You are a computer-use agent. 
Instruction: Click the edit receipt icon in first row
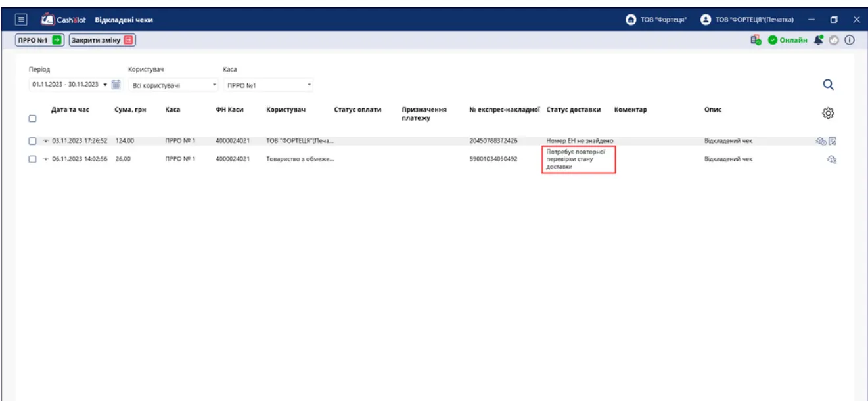(832, 140)
